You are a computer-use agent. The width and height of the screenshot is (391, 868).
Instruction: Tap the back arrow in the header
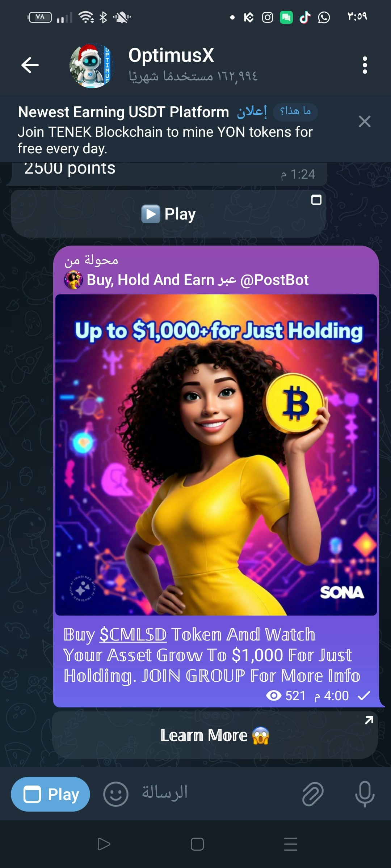pyautogui.click(x=30, y=65)
